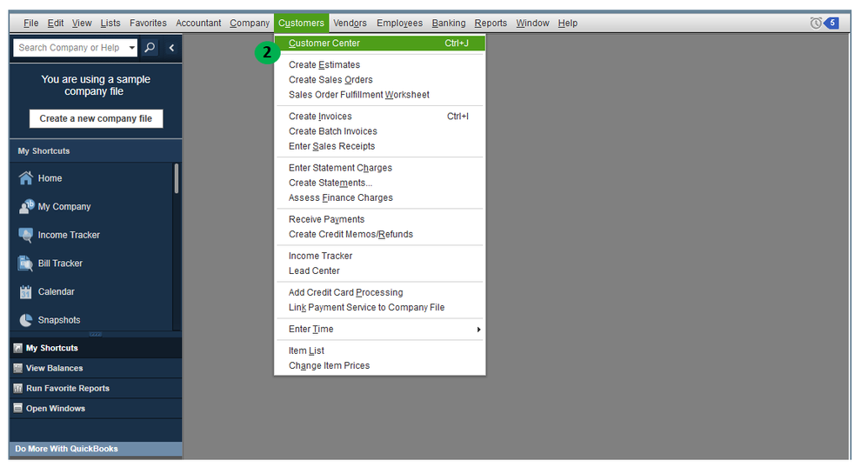
Task: Click the blue notification badge showing 5
Action: (x=831, y=23)
